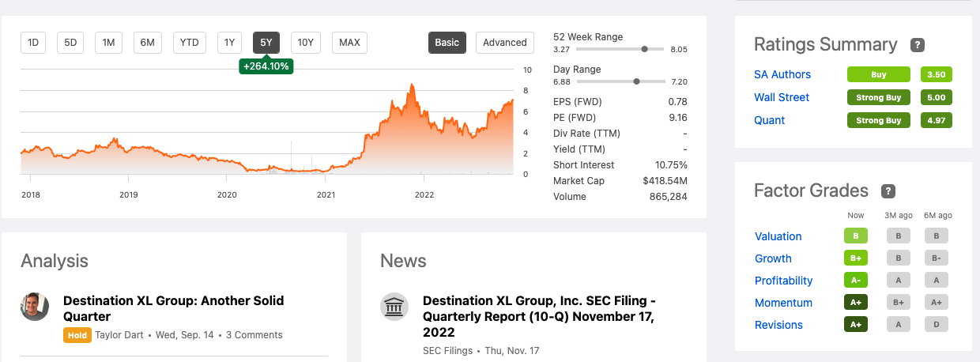Open Quant rating link
The height and width of the screenshot is (362, 980).
770,120
